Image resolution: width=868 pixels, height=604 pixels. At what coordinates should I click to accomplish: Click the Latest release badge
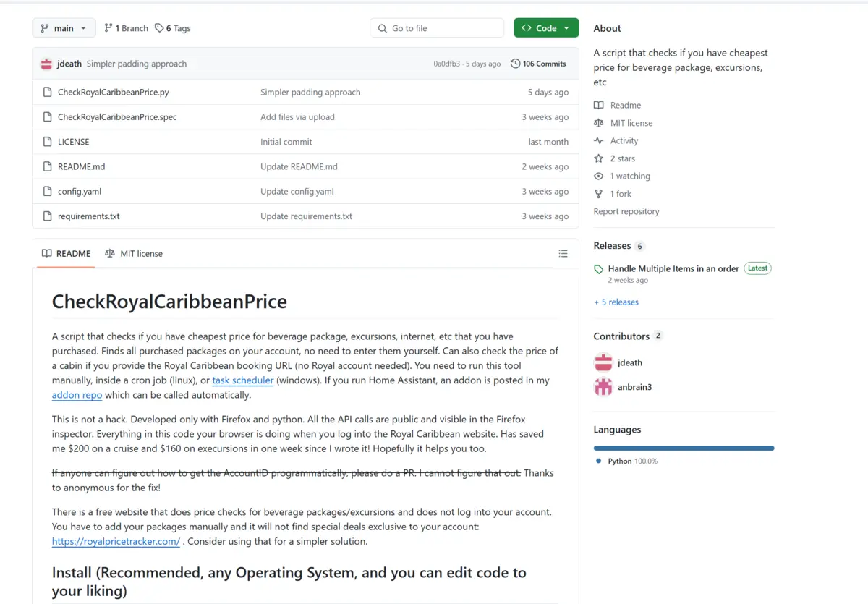pos(757,268)
